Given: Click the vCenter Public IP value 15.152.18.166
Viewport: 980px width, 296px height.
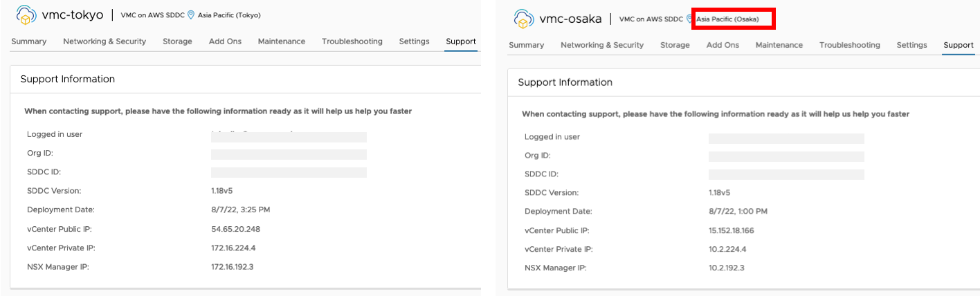Looking at the screenshot, I should 732,231.
